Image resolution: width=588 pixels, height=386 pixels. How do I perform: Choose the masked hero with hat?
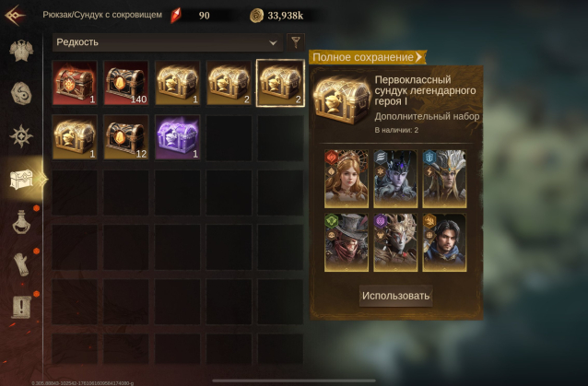click(347, 242)
